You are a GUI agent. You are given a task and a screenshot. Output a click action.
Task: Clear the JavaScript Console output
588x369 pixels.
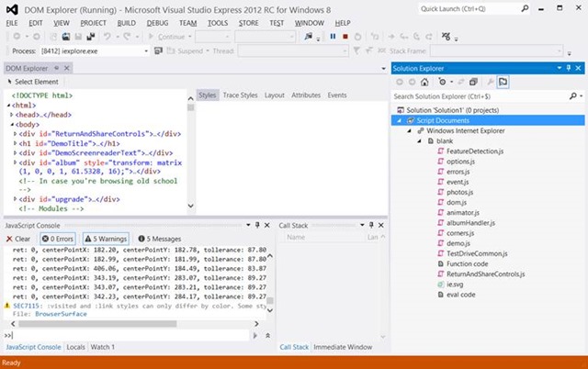(17, 239)
